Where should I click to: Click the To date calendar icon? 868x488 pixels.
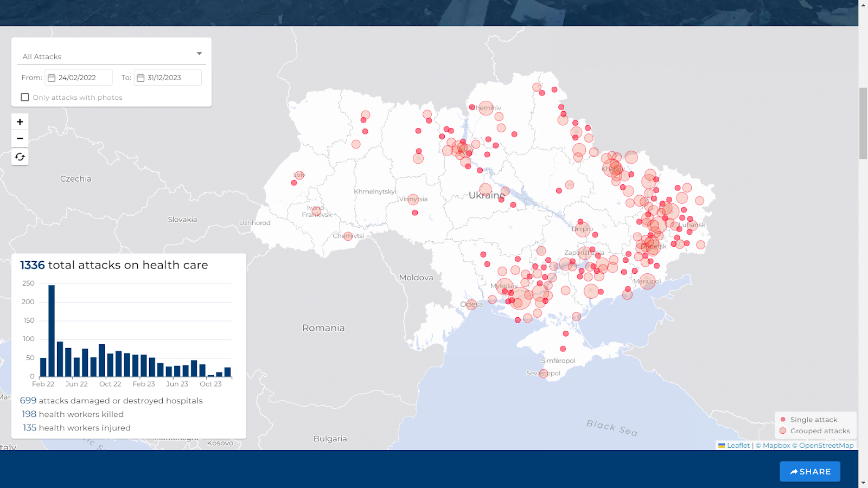(141, 78)
